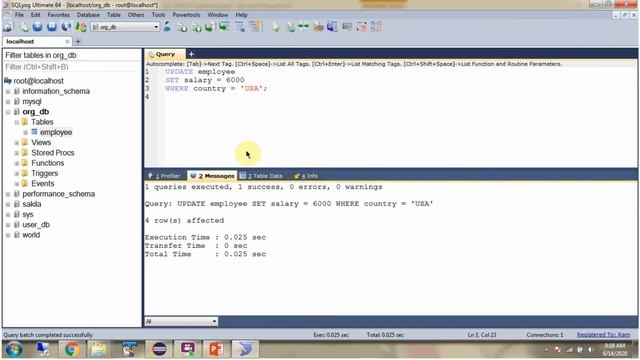
Task: Select the world database in tree
Action: point(31,235)
